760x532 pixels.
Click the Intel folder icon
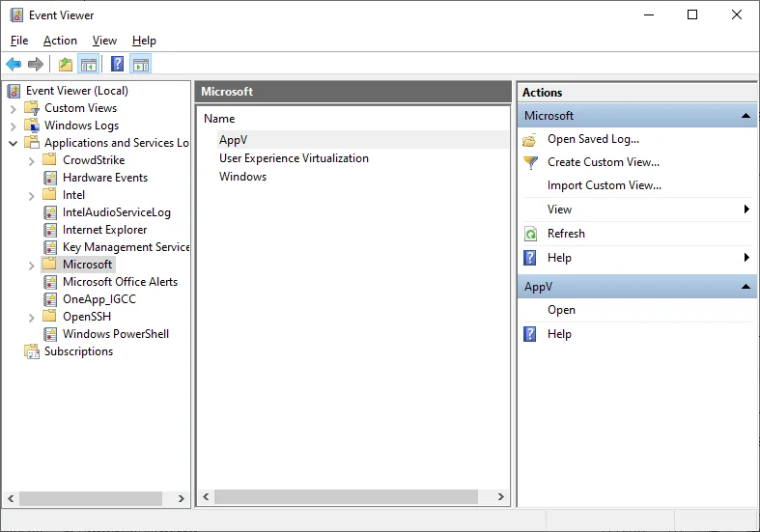50,195
